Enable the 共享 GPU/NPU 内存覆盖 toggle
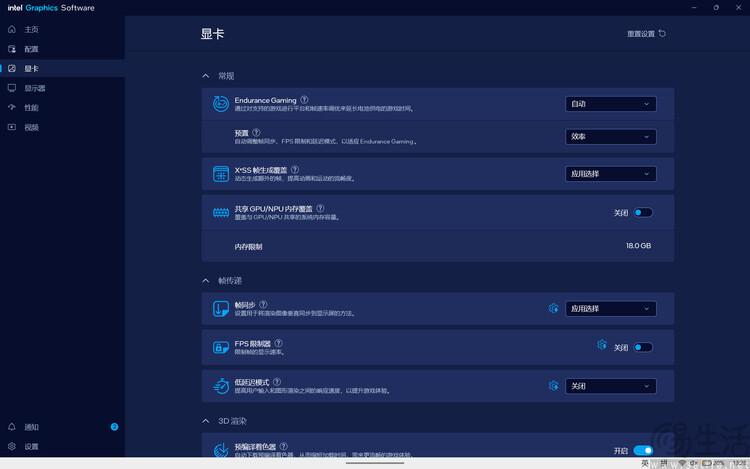The height and width of the screenshot is (469, 750). coord(643,213)
